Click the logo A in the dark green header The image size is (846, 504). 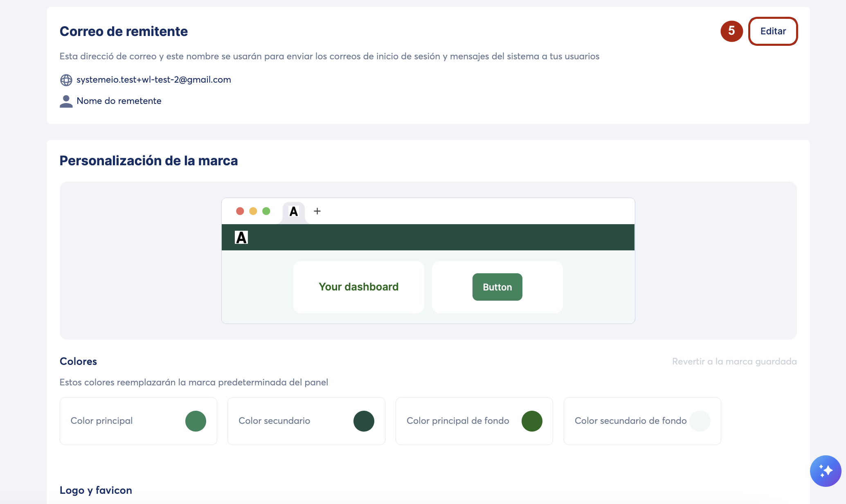[241, 238]
